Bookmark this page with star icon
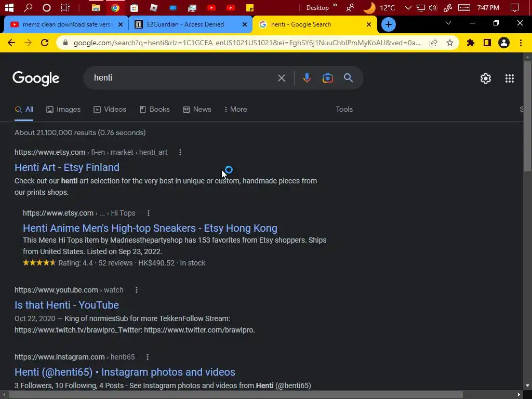 point(450,43)
